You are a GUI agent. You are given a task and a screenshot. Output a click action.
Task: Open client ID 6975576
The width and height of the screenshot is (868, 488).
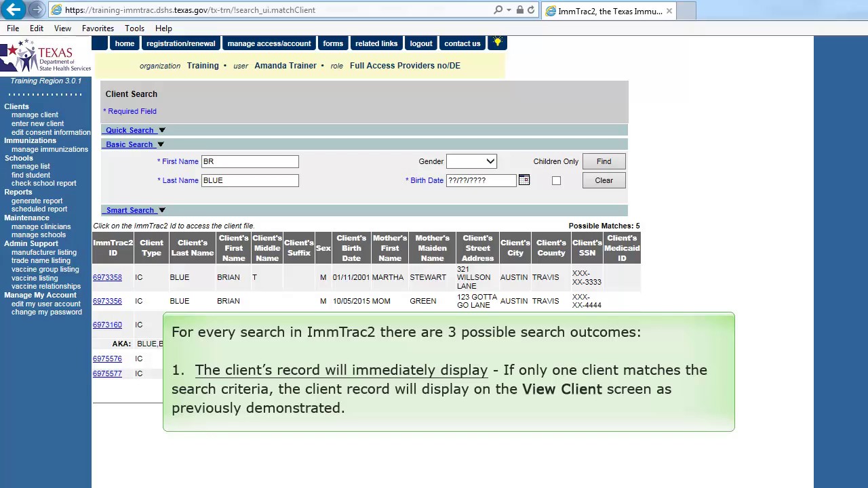(107, 359)
